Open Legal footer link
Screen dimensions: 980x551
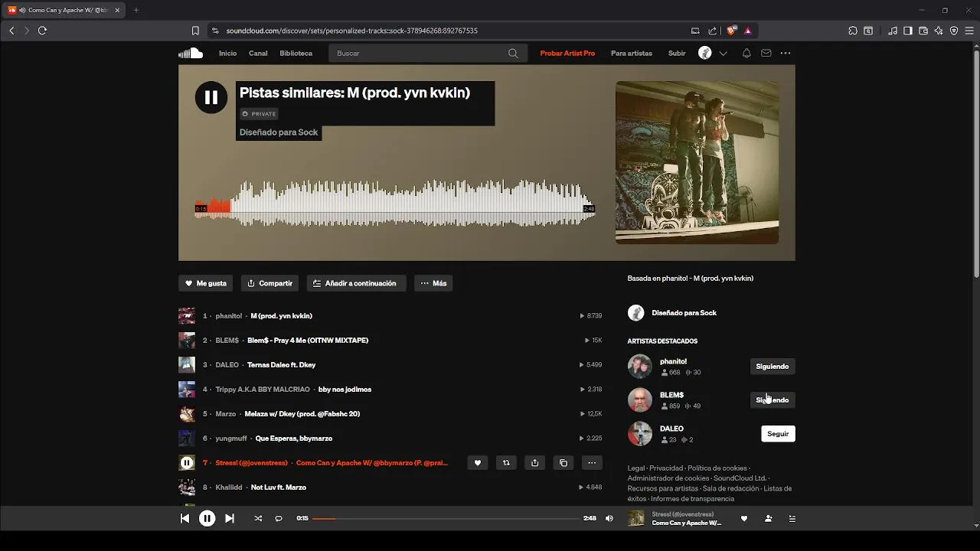(x=636, y=468)
